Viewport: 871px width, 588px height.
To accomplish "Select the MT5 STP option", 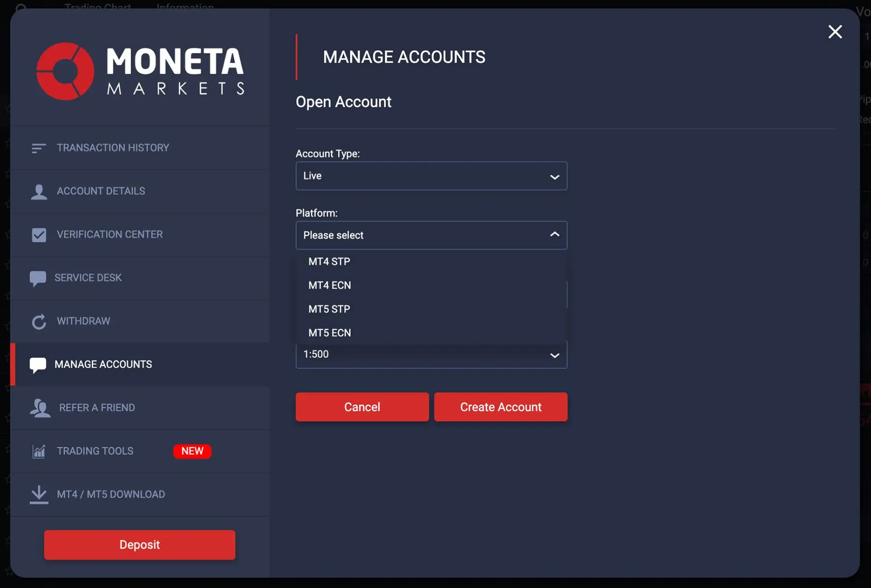I will [x=329, y=309].
